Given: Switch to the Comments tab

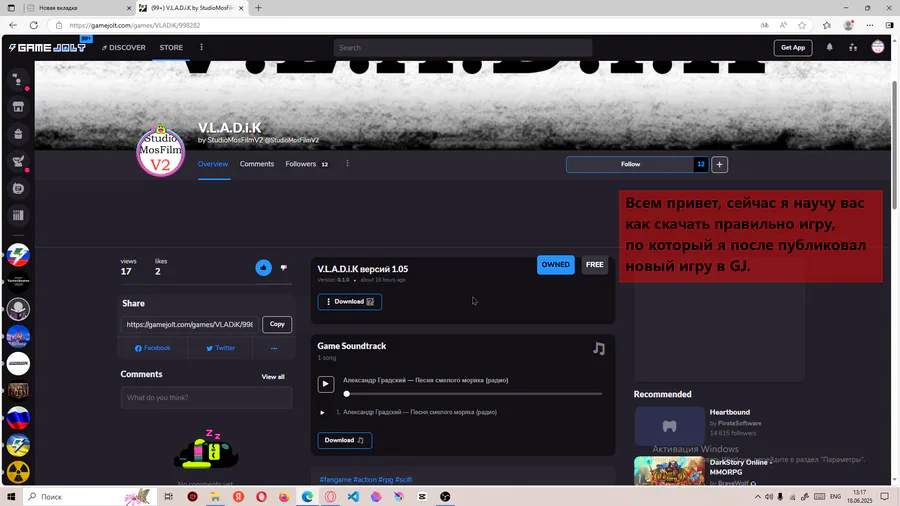Looking at the screenshot, I should [257, 164].
